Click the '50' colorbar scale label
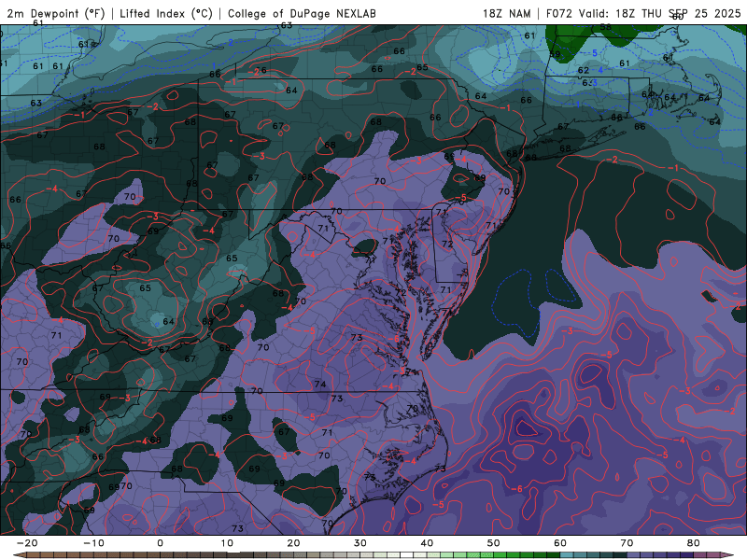The width and height of the screenshot is (747, 560). [494, 543]
